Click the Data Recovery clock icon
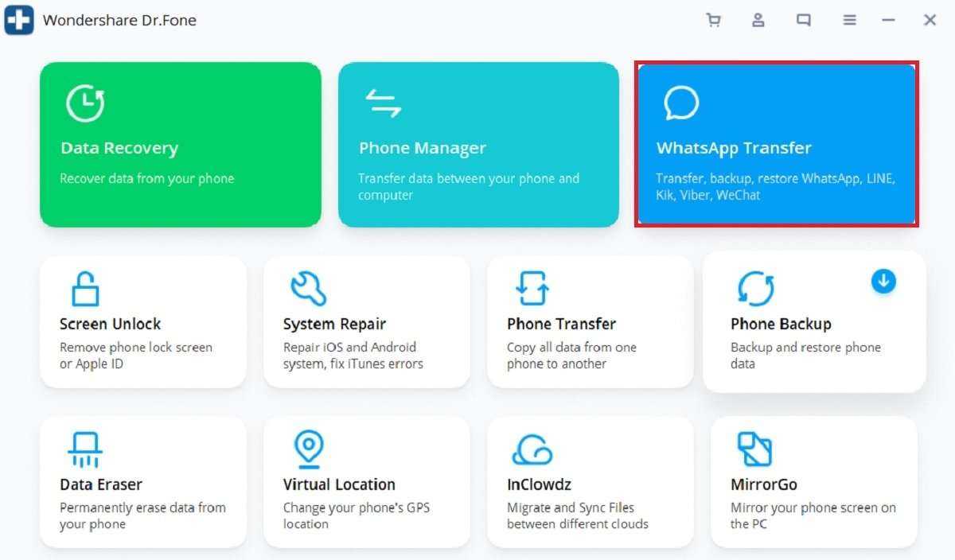 click(84, 103)
